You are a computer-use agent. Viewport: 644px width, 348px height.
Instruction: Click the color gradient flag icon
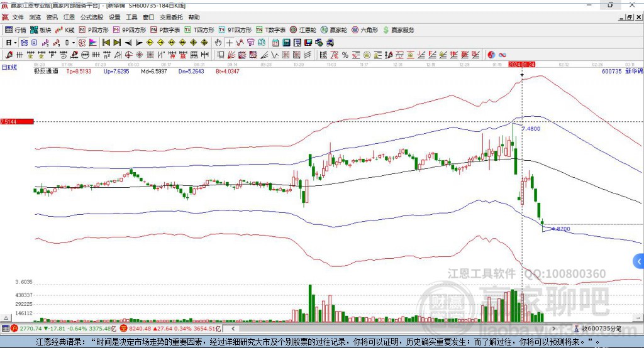93,43
